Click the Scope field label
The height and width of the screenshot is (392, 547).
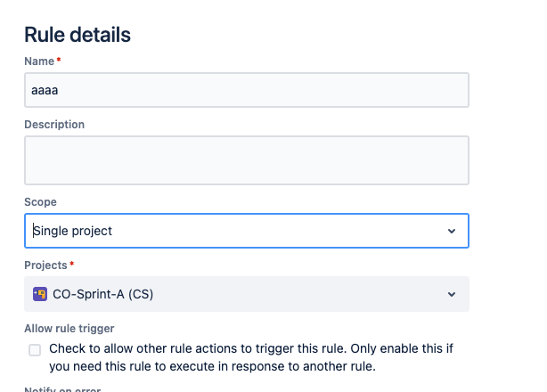click(40, 202)
